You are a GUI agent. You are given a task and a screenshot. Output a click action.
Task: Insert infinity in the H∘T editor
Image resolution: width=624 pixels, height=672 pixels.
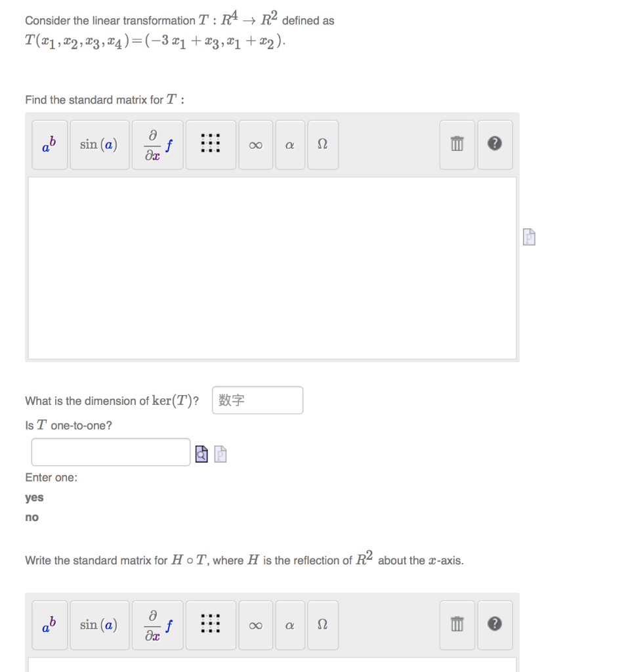pyautogui.click(x=255, y=625)
